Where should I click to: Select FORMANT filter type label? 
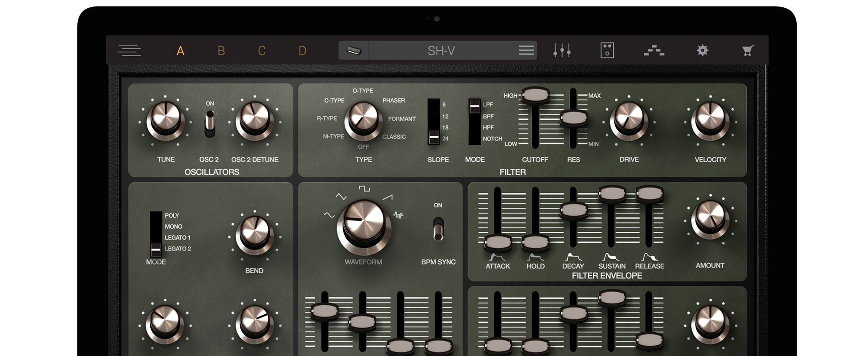[402, 119]
